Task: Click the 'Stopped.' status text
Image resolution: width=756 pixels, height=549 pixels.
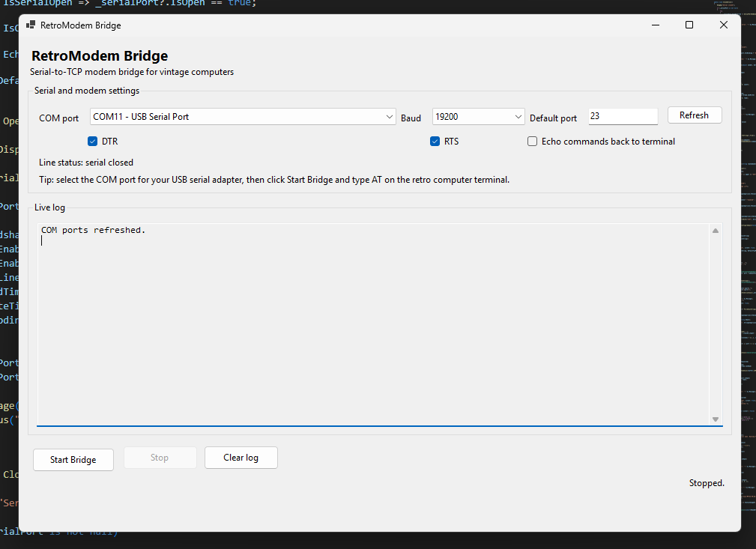Action: click(x=707, y=483)
